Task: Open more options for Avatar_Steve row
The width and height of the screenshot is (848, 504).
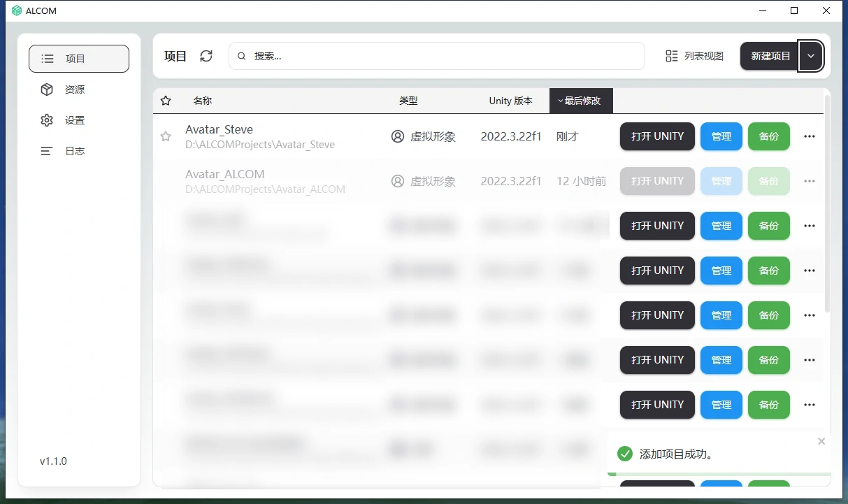Action: (810, 136)
